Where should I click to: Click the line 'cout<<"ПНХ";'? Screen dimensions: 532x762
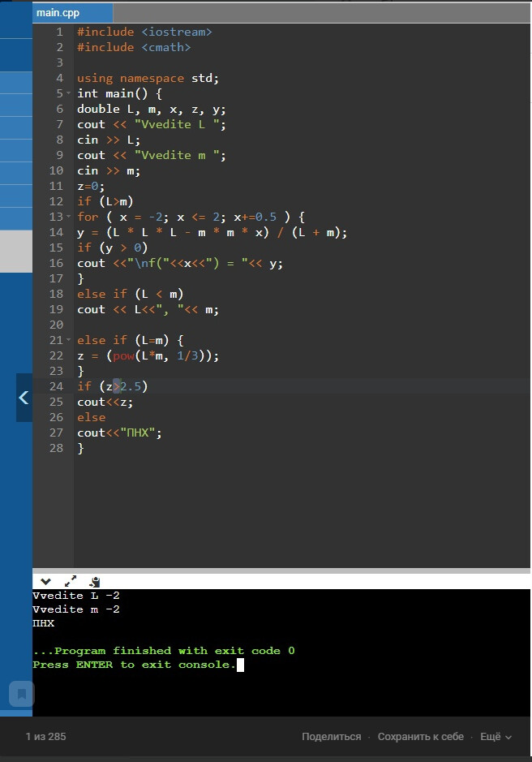click(119, 433)
